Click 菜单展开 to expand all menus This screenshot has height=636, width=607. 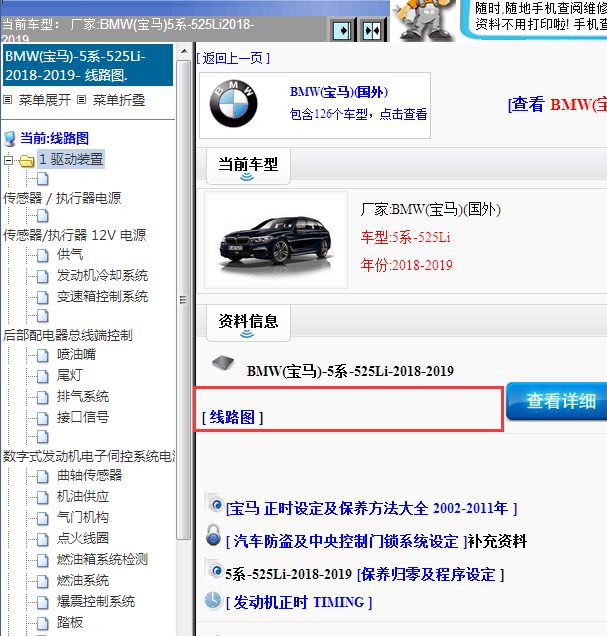(x=45, y=100)
